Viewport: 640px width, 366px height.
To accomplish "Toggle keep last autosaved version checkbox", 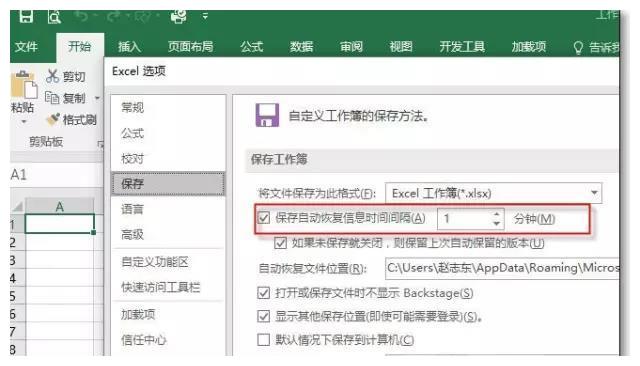I will pos(280,243).
